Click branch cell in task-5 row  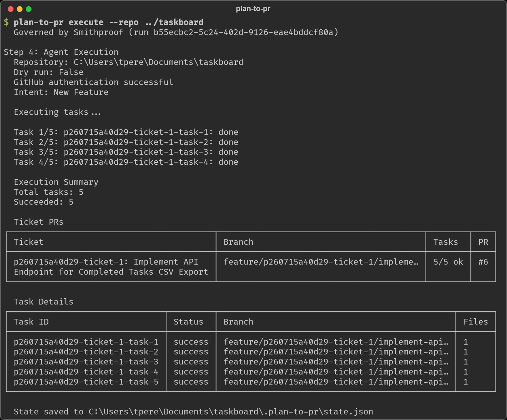pos(336,382)
